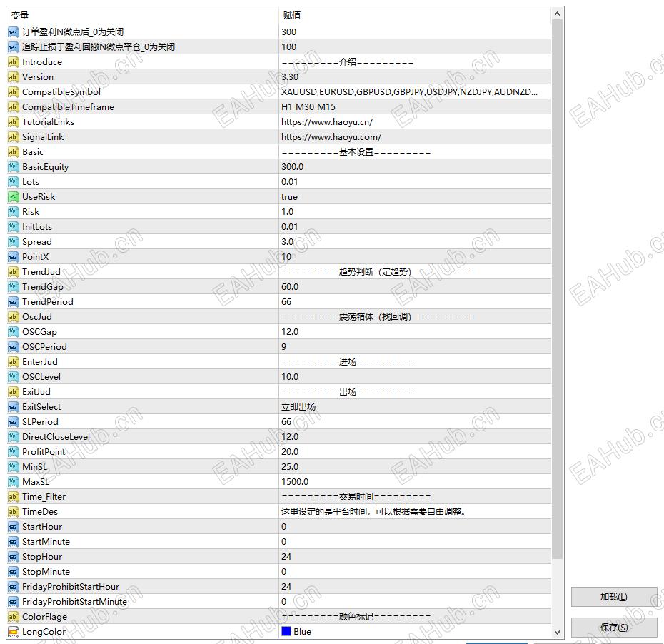Select the StopMinute variable name

point(46,572)
